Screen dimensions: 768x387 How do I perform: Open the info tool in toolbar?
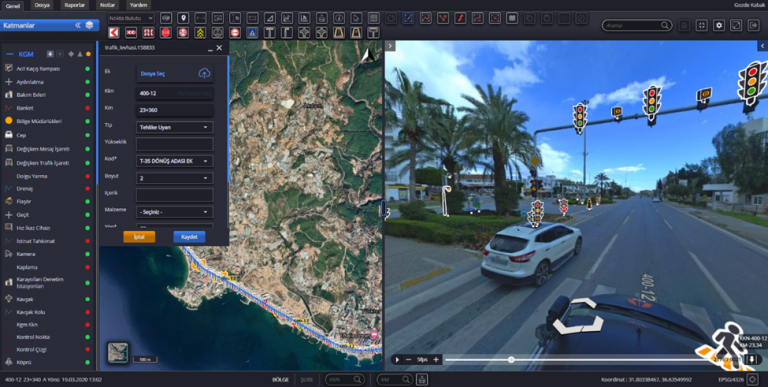338,19
